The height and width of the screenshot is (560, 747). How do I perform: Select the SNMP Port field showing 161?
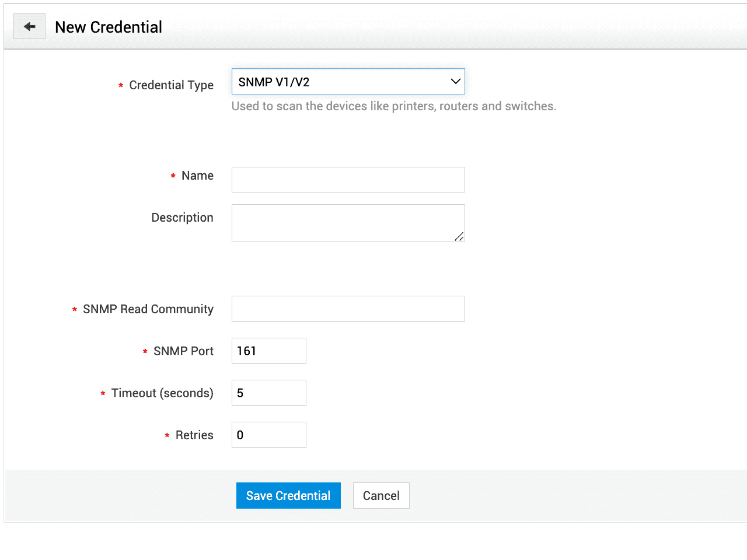(268, 351)
